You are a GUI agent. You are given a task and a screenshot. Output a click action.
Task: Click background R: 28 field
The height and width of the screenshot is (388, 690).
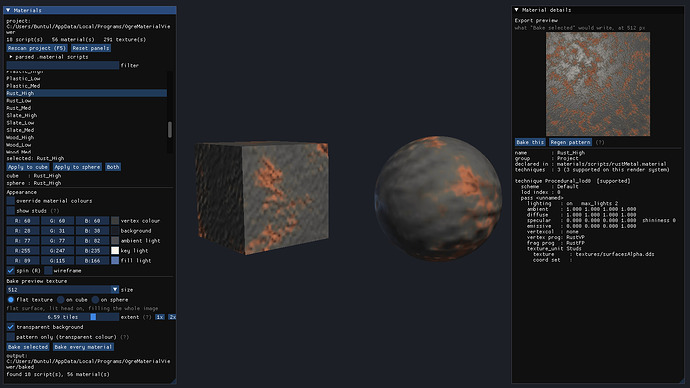(23, 231)
